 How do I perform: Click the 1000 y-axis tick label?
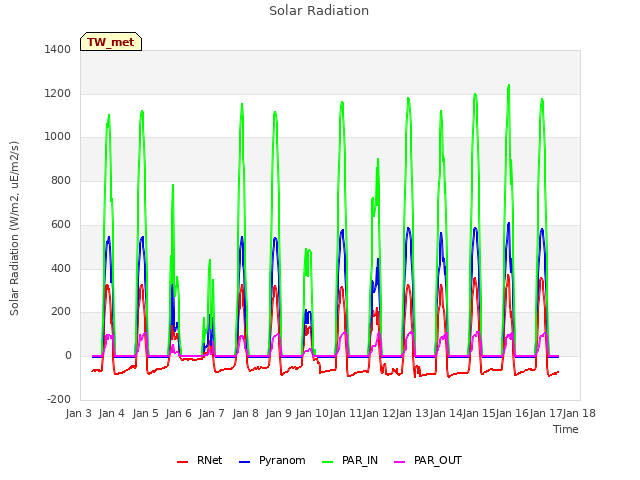click(58, 137)
